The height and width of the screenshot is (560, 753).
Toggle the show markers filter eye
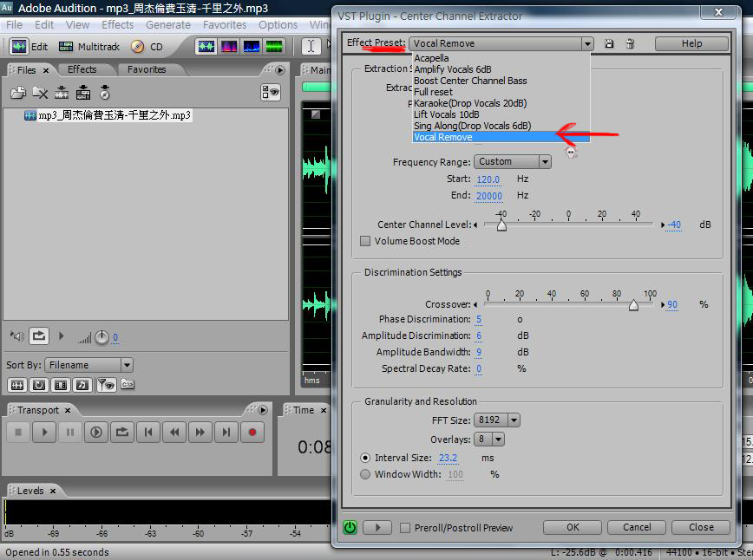click(x=106, y=385)
